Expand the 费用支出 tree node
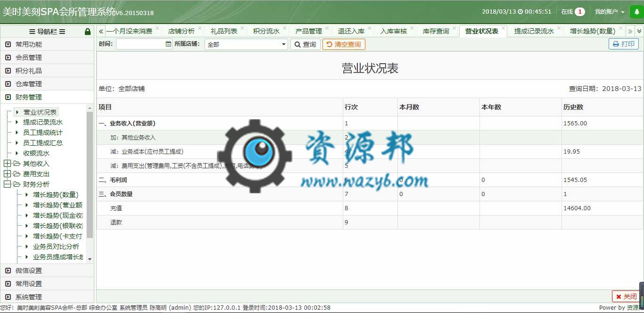 [x=7, y=174]
